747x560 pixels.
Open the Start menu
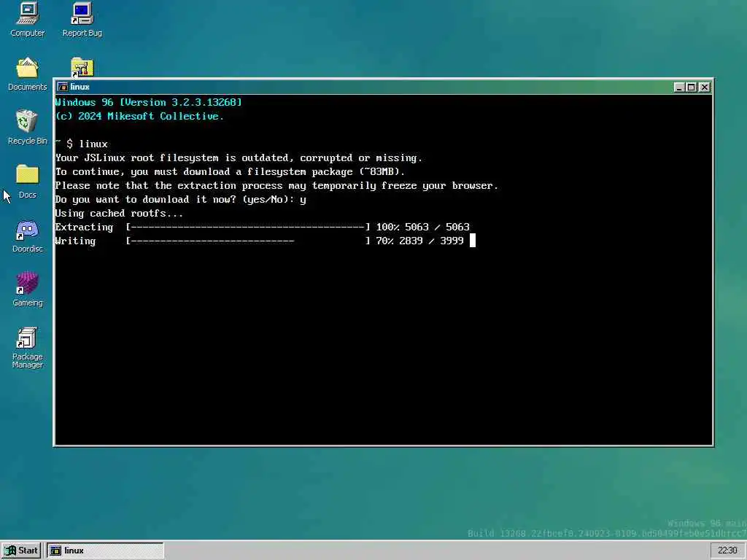pyautogui.click(x=21, y=551)
